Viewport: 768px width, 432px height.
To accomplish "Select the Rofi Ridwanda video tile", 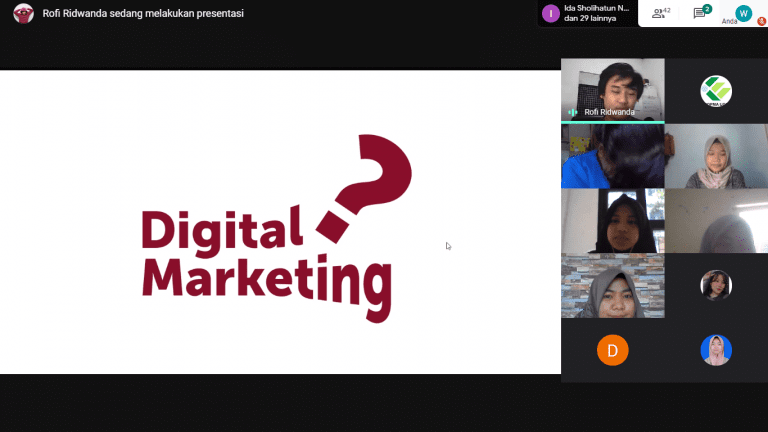I will point(613,90).
